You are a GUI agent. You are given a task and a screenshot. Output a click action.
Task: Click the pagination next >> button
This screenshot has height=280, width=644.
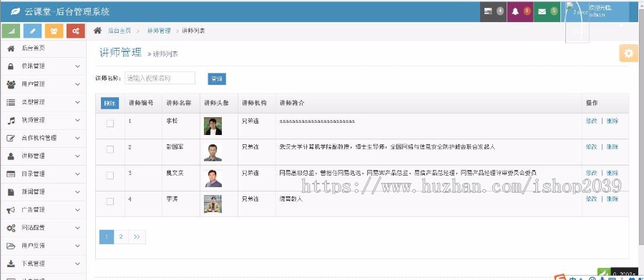[137, 237]
